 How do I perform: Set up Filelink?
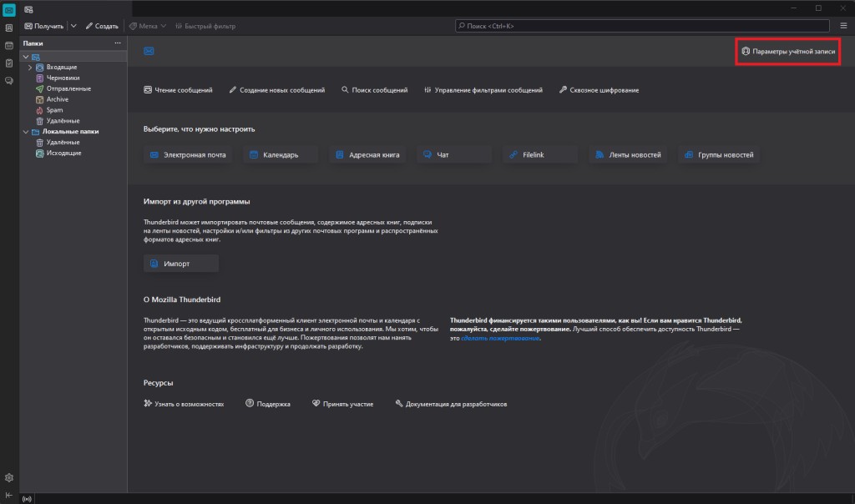pos(540,154)
